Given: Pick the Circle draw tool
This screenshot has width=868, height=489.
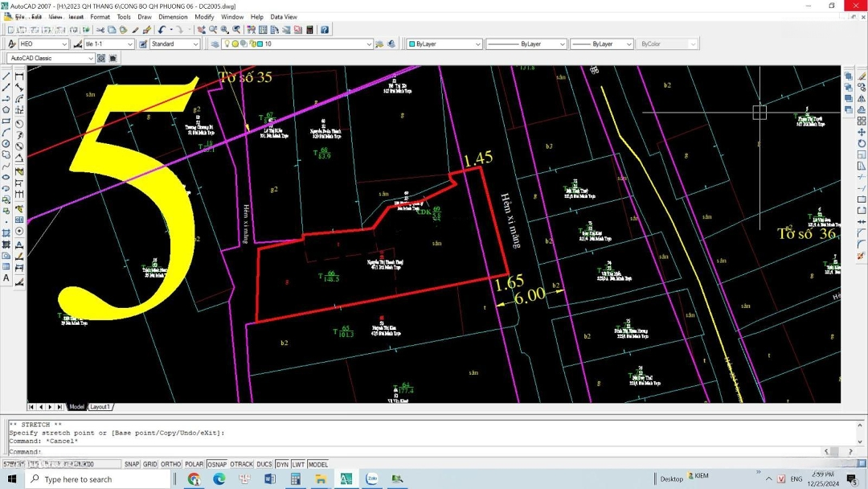Looking at the screenshot, I should [x=6, y=144].
